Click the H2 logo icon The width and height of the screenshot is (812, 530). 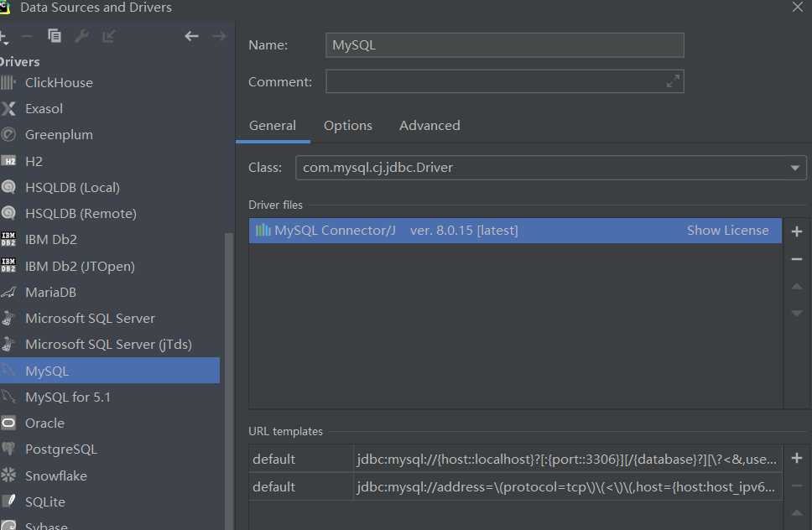(x=8, y=162)
